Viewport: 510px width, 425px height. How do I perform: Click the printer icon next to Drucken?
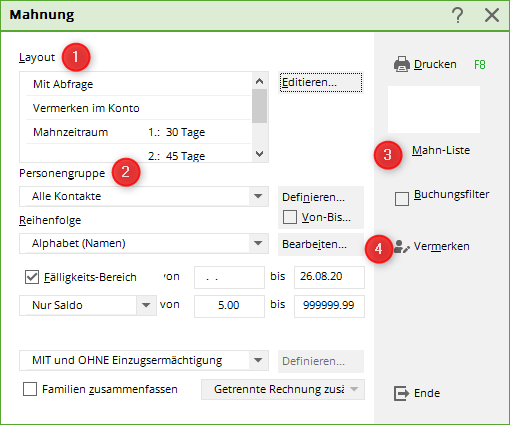(402, 64)
